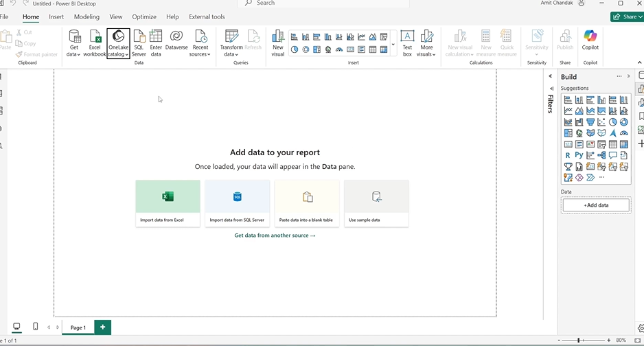The height and width of the screenshot is (346, 644).
Task: Insert donut chart from ribbon Insert gallery
Action: tap(306, 49)
